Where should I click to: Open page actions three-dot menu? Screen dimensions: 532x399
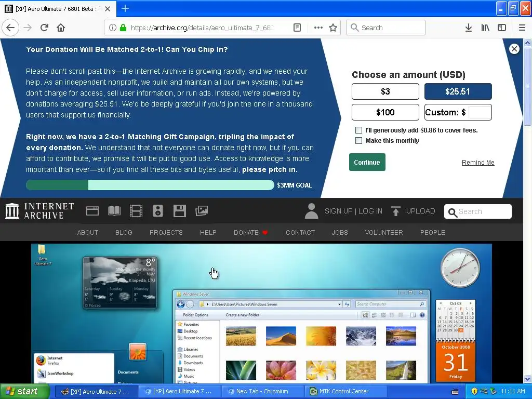point(318,28)
